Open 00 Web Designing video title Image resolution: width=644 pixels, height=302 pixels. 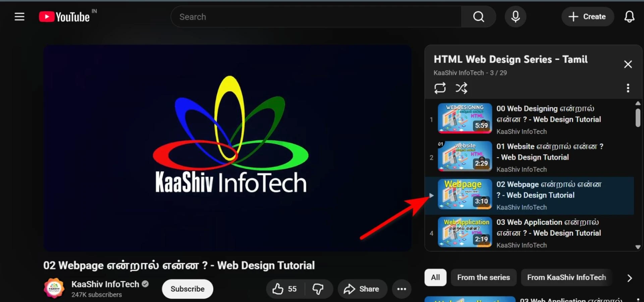(x=549, y=114)
